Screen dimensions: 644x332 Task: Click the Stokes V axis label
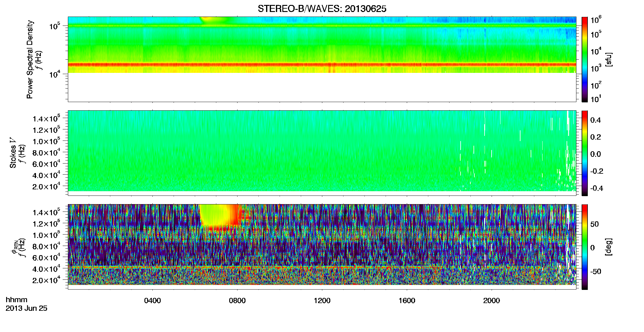coord(13,153)
